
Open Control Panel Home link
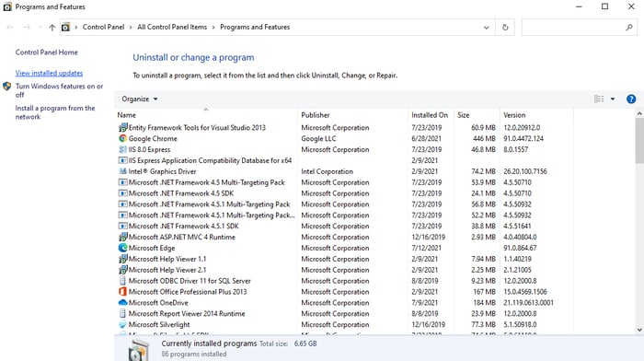tap(46, 52)
